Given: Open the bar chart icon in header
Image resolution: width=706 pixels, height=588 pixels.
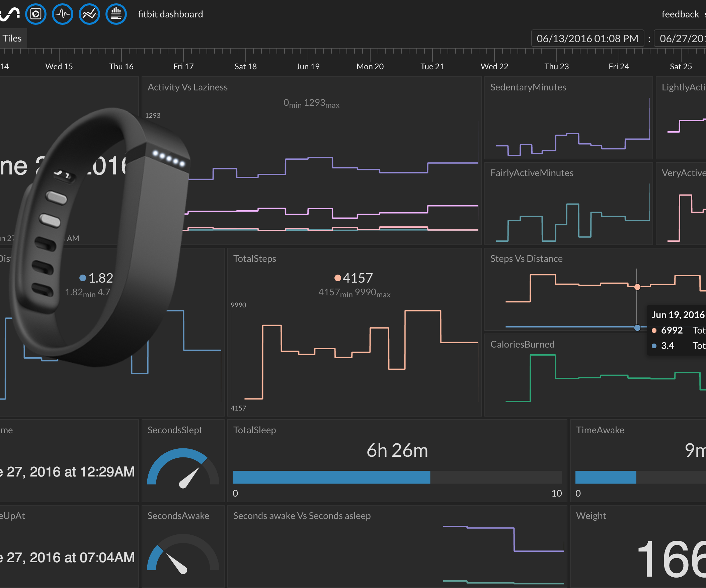Looking at the screenshot, I should (x=116, y=14).
